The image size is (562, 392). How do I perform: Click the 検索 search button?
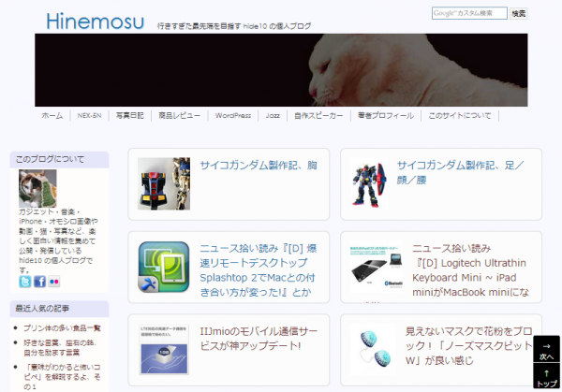tap(518, 14)
